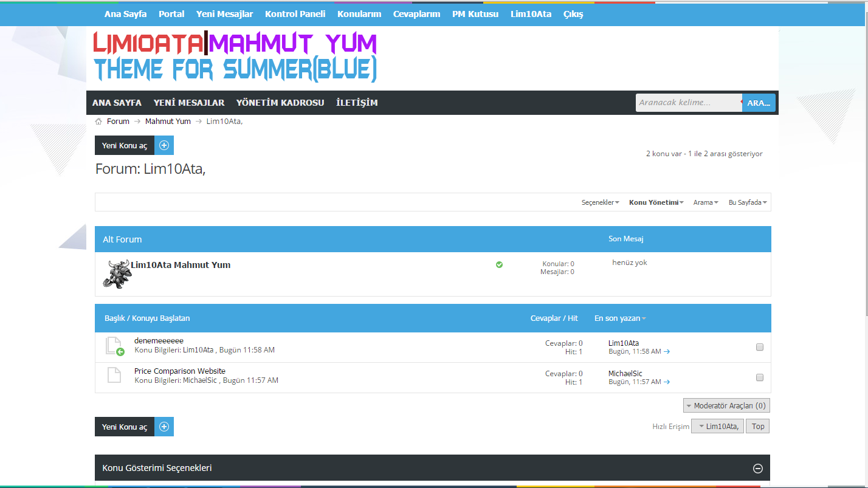Screen dimensions: 868x488
Task: Click the Konuyu Başlatan column header link
Action: pyautogui.click(x=161, y=318)
